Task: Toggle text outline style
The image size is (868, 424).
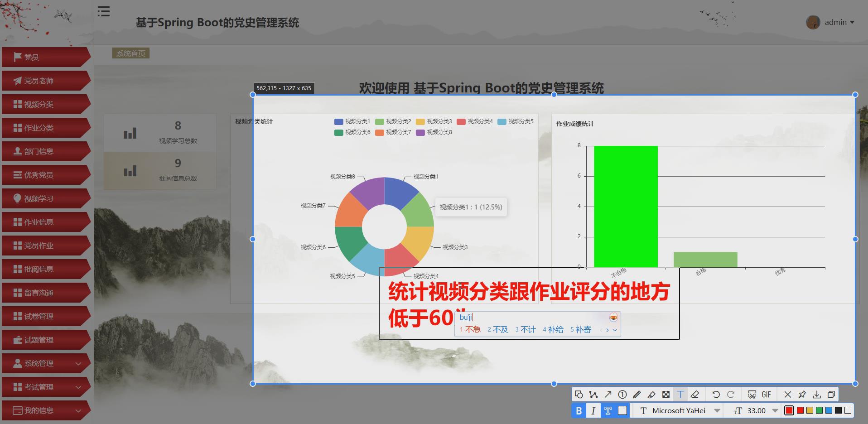Action: tap(608, 410)
